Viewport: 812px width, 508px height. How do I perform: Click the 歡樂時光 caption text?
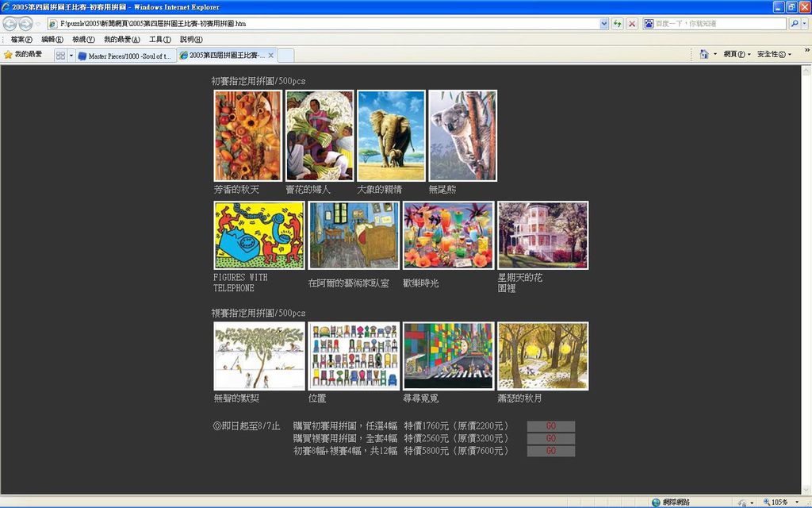[421, 283]
